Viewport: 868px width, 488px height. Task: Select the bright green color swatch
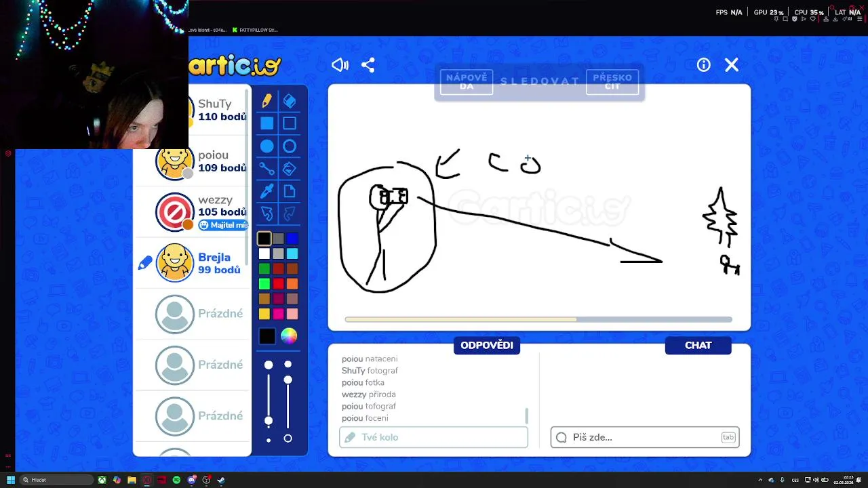(264, 284)
